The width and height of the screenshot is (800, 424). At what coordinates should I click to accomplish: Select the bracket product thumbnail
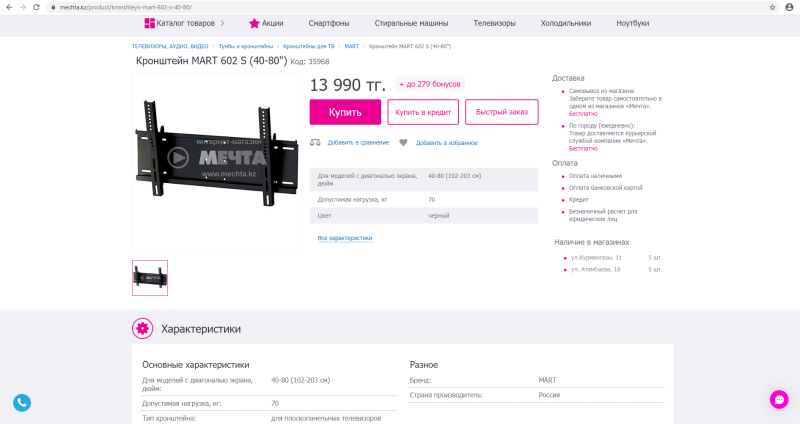tap(150, 278)
